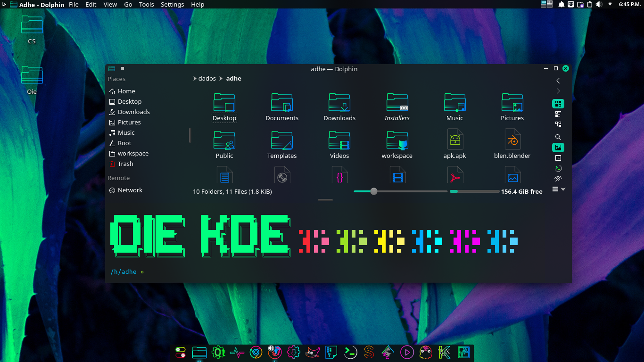
Task: Open the Settings menu
Action: (173, 4)
